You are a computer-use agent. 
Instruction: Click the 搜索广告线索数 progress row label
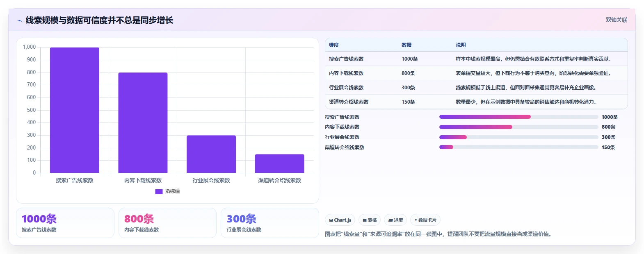[x=342, y=117]
